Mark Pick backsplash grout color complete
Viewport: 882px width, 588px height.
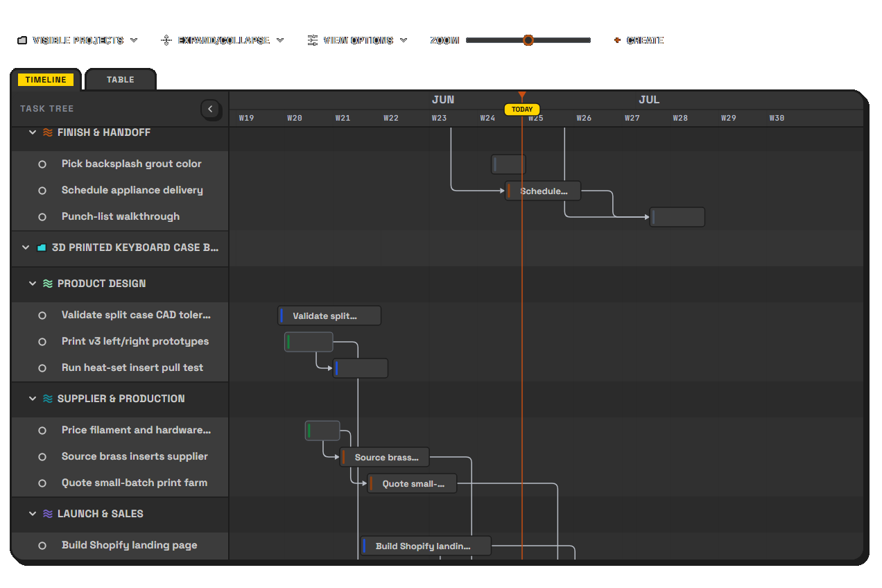coord(42,164)
